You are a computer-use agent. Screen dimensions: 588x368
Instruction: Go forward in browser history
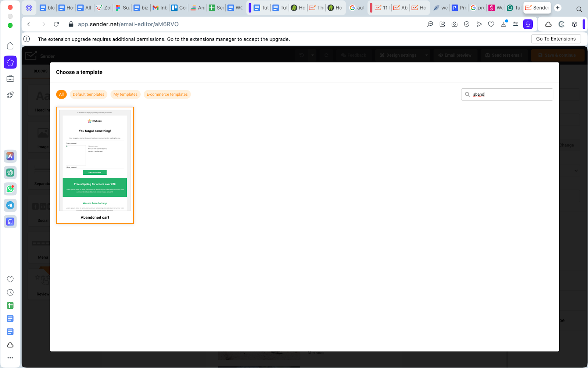43,24
